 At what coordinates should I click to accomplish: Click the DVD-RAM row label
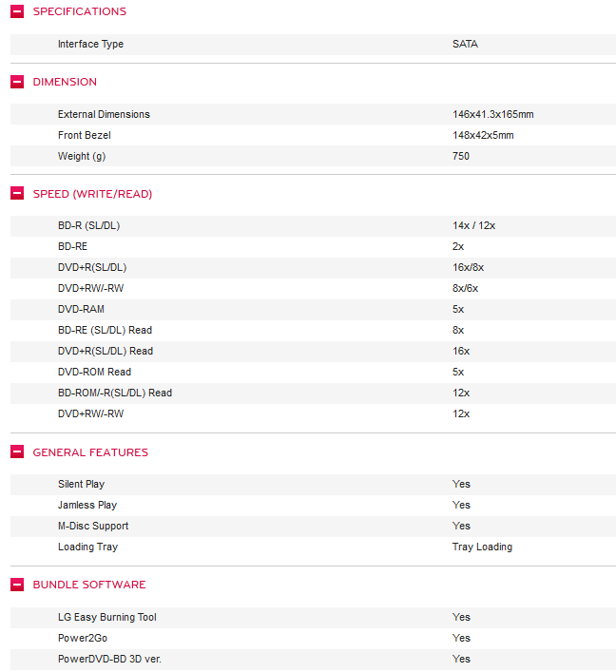[81, 310]
